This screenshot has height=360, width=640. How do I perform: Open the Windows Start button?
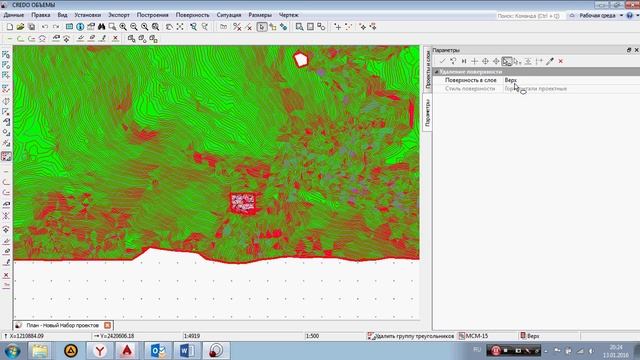(x=12, y=351)
